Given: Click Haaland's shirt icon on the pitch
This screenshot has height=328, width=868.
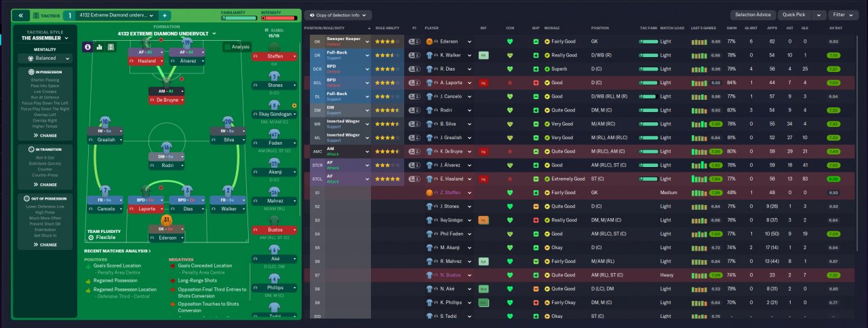Looking at the screenshot, I should [x=145, y=43].
